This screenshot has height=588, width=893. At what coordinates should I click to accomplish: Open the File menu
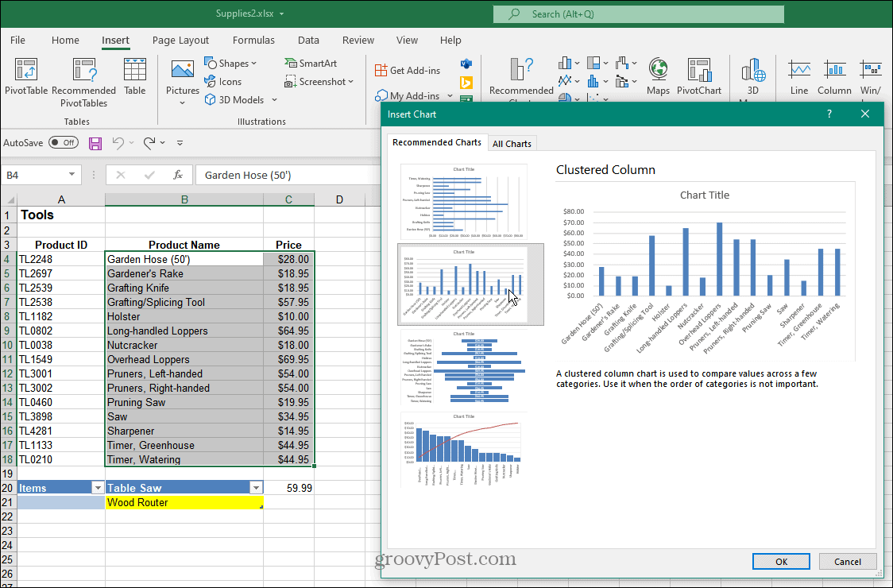pos(17,40)
